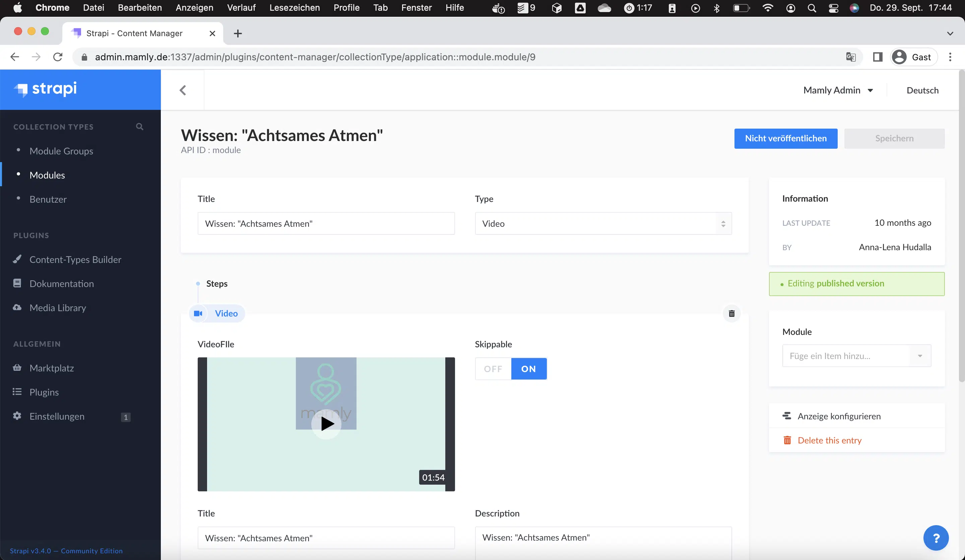Screen dimensions: 965x560
Task: Open Plugins list icon
Action: pyautogui.click(x=17, y=392)
